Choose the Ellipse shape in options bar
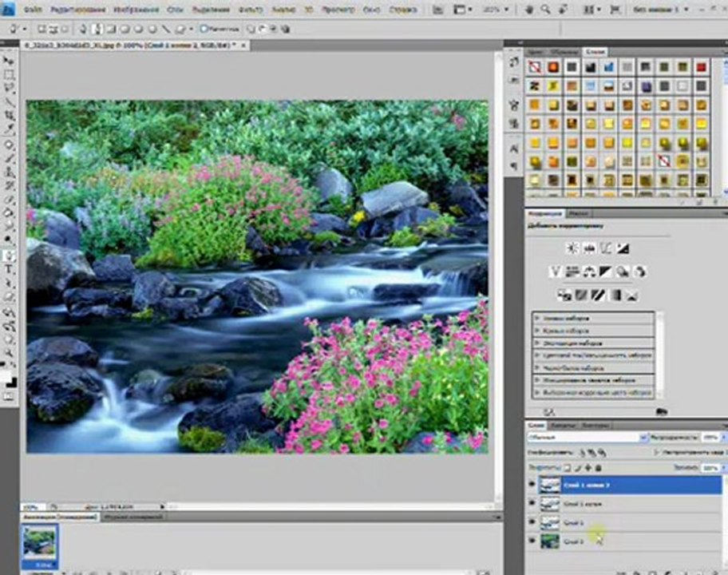728x575 pixels. 138,29
